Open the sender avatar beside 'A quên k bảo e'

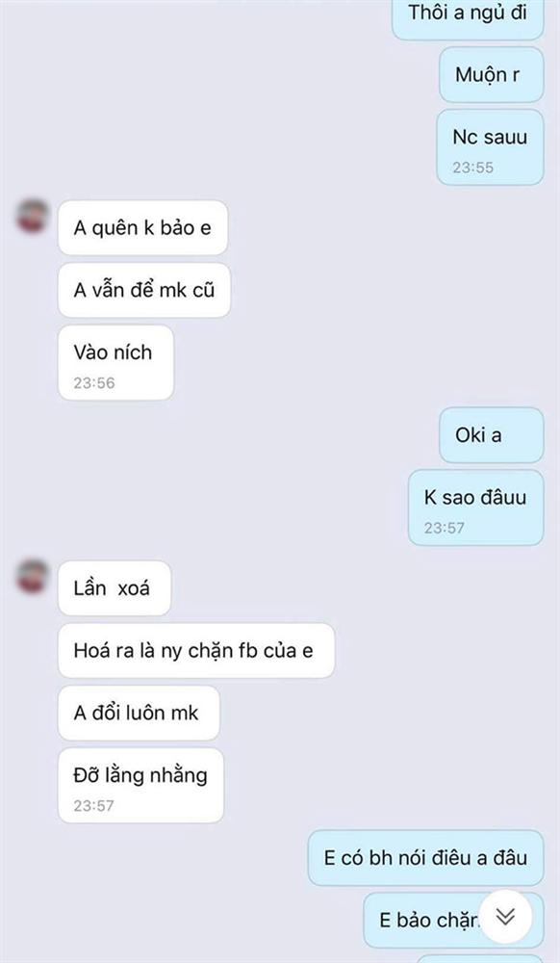[33, 216]
